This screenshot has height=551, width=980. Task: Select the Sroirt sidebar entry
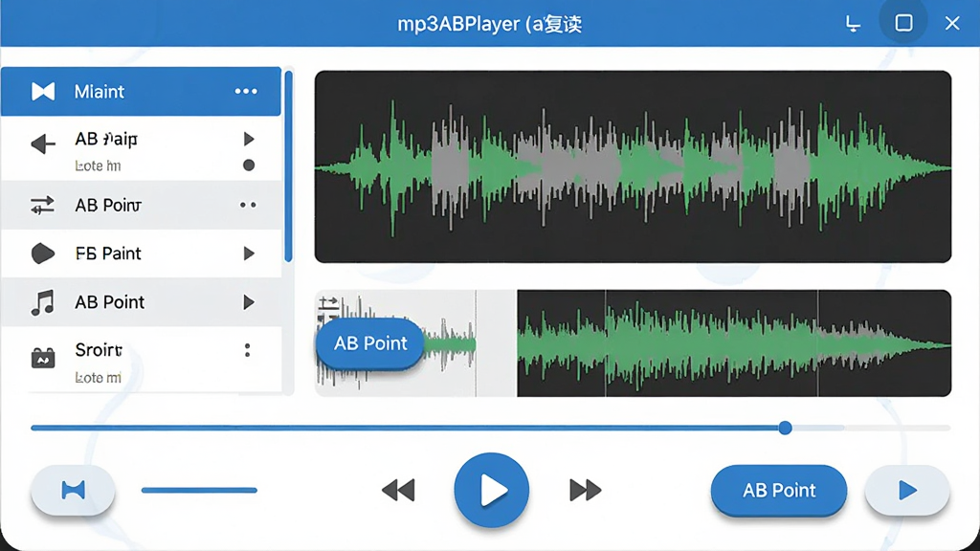click(141, 360)
